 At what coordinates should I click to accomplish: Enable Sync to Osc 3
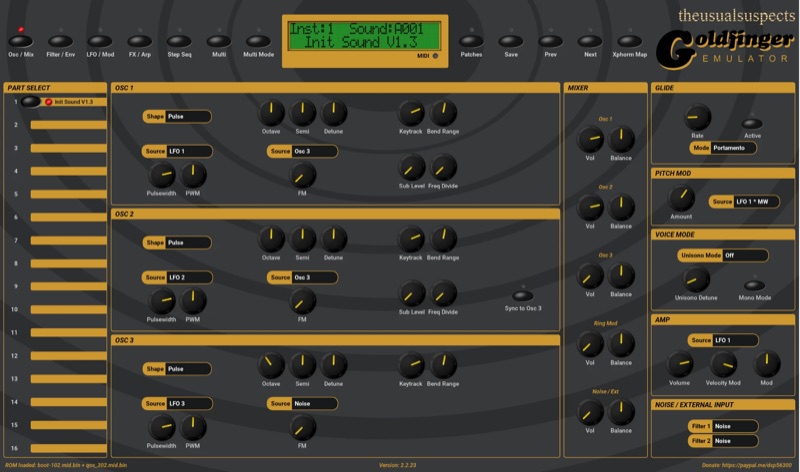tap(522, 296)
